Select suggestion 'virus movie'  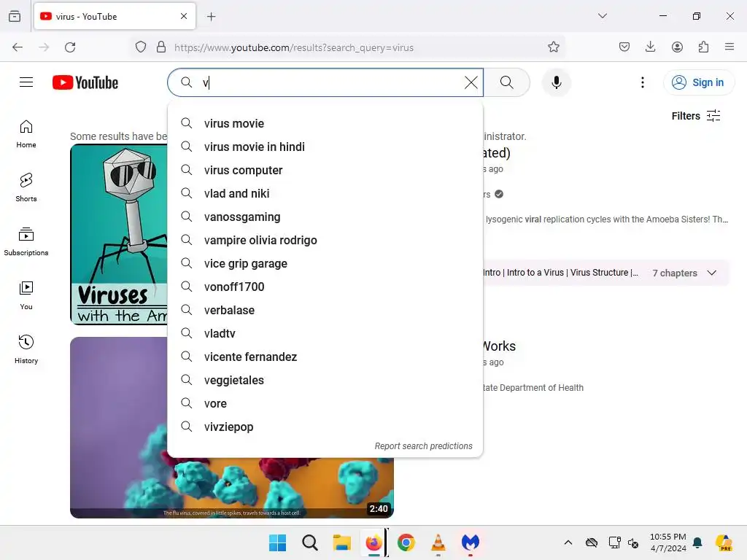325,123
